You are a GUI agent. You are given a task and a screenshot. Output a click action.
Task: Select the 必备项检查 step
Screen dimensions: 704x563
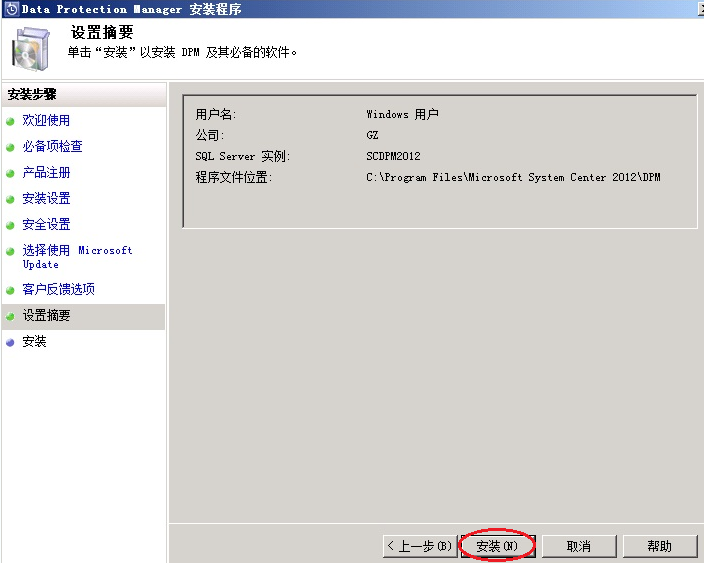tap(53, 146)
